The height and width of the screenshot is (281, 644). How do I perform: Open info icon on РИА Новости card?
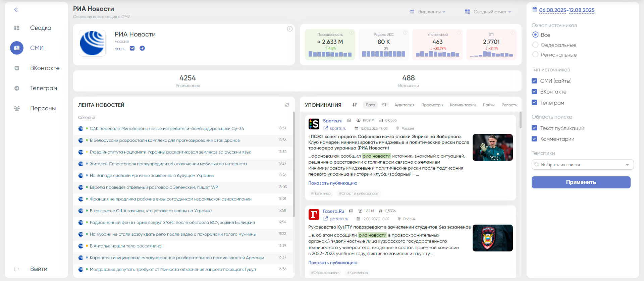click(x=290, y=29)
